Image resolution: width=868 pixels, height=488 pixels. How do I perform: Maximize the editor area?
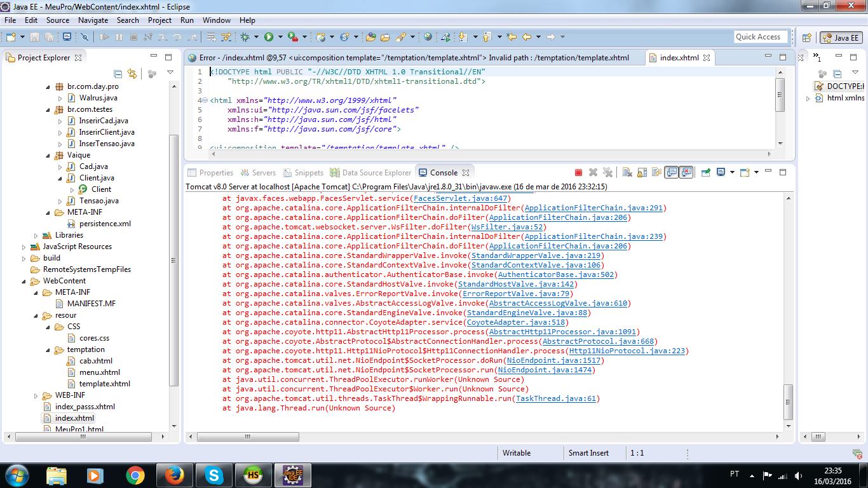(783, 57)
